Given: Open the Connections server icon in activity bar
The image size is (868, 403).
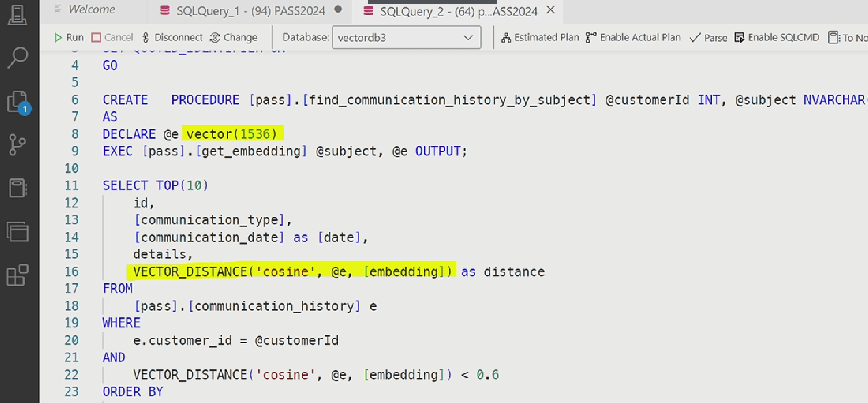Looking at the screenshot, I should [x=18, y=15].
